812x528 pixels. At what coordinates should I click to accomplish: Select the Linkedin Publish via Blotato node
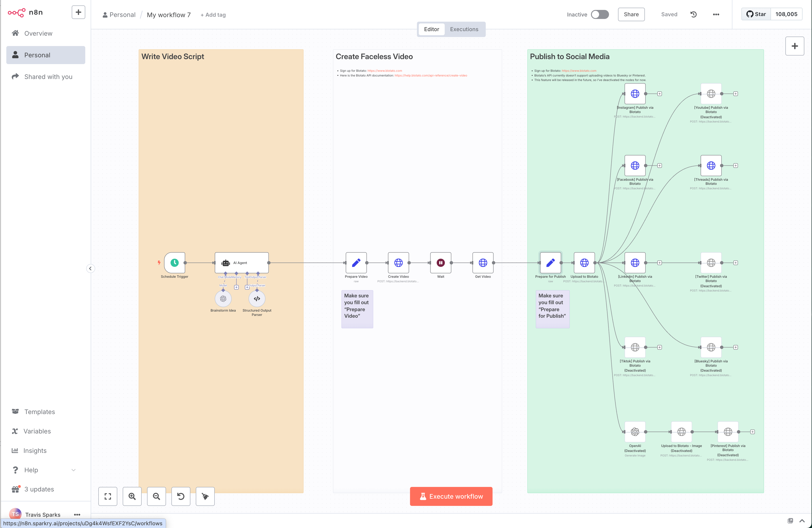(635, 262)
